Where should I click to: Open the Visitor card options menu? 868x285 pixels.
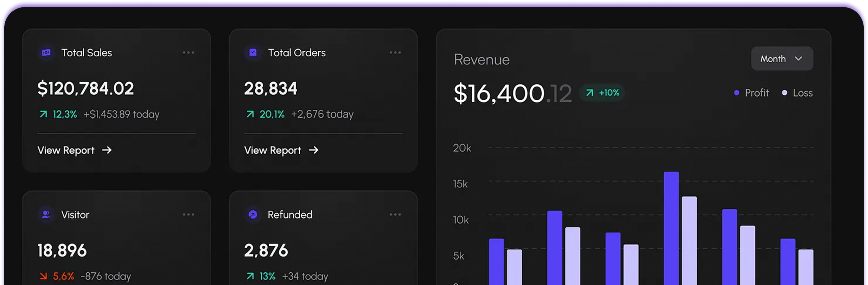click(189, 215)
